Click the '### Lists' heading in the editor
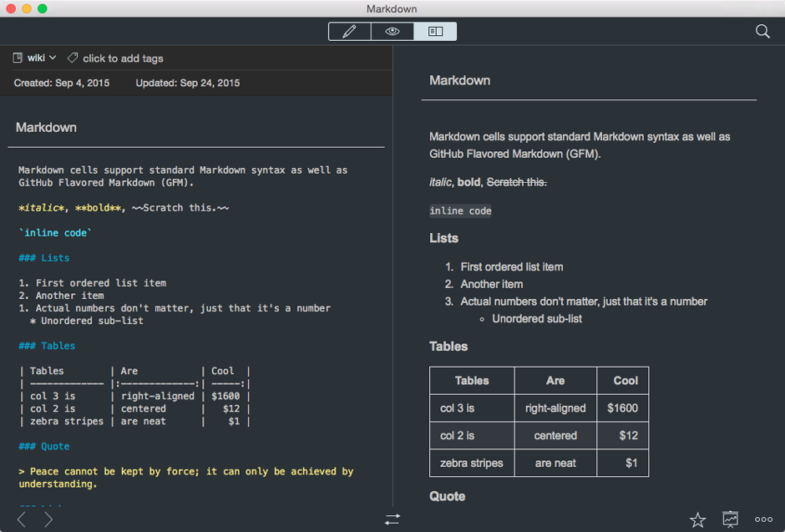785x532 pixels. click(x=44, y=258)
